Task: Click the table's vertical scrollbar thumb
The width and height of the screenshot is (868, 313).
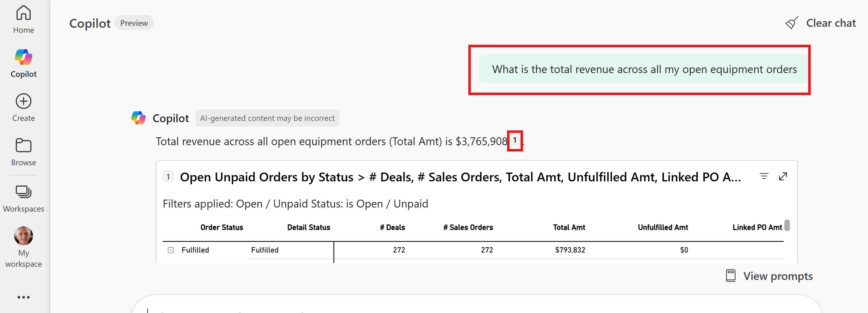Action: (787, 225)
